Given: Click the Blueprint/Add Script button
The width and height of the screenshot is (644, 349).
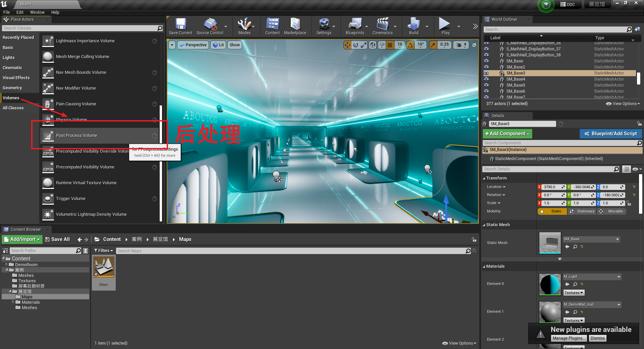Looking at the screenshot, I should [x=610, y=134].
